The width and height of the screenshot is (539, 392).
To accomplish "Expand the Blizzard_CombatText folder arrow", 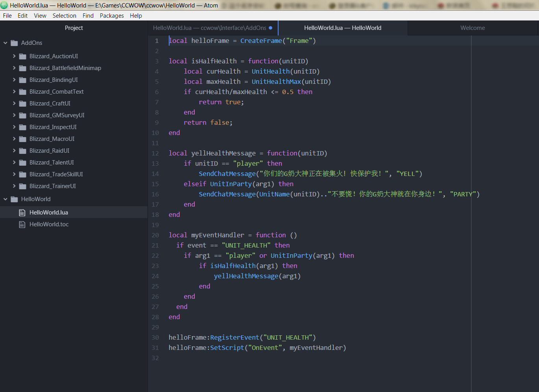I will 14,92.
